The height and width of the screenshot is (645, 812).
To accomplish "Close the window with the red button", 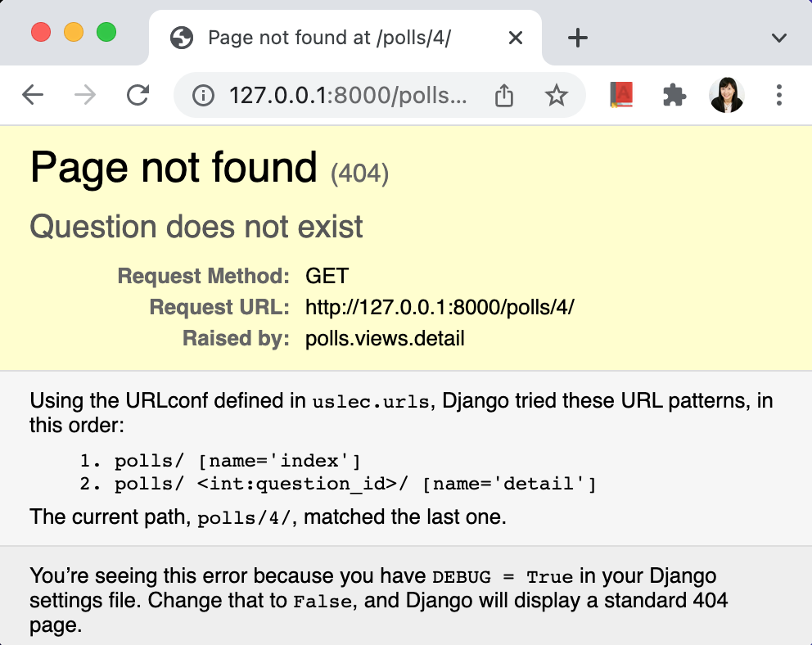I will coord(41,32).
